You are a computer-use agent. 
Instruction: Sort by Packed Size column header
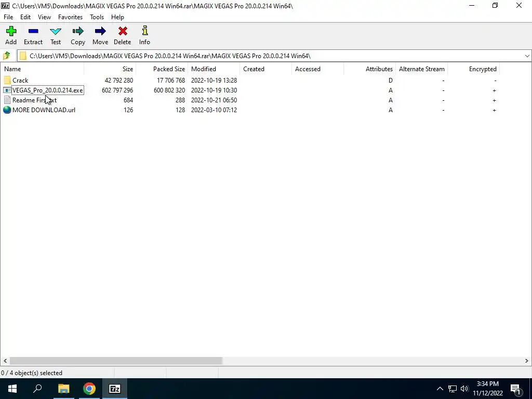(162, 69)
